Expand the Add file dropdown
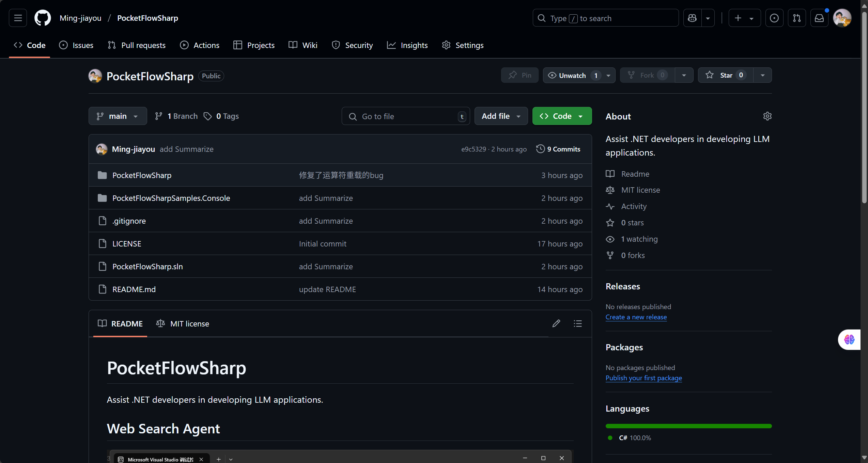 coord(501,116)
